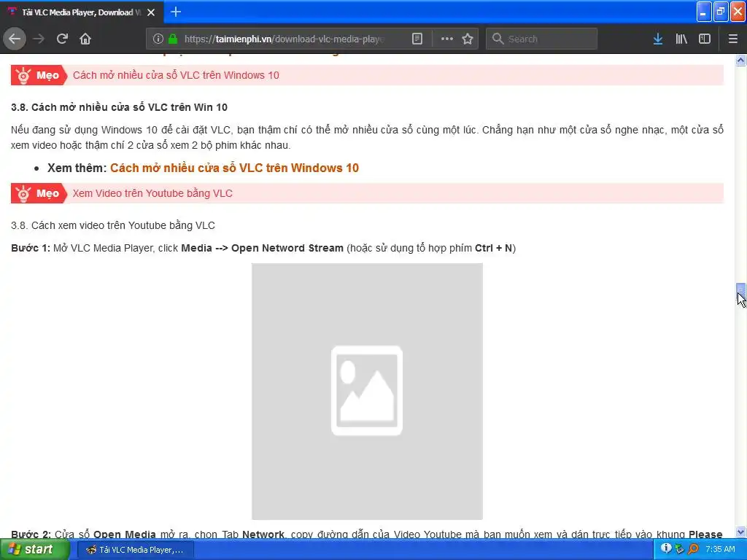Click the 7:35 AM clock

pos(720,549)
